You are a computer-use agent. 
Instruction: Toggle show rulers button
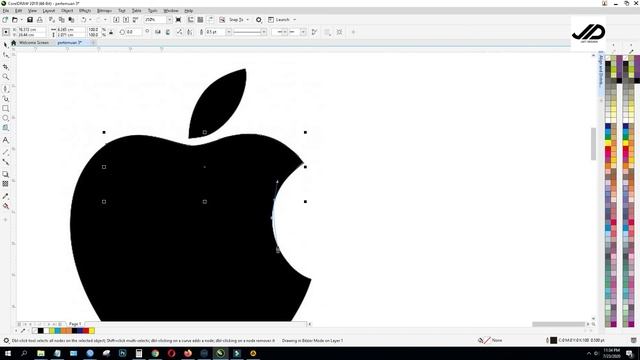(191, 20)
